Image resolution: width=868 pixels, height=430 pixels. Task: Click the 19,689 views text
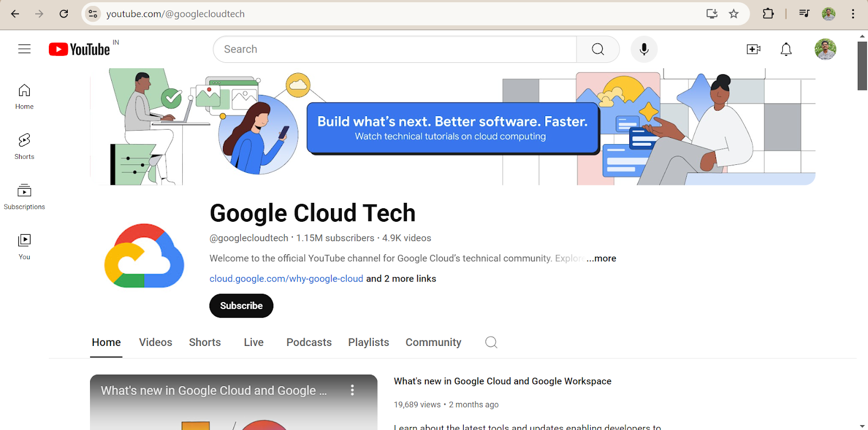[417, 405]
